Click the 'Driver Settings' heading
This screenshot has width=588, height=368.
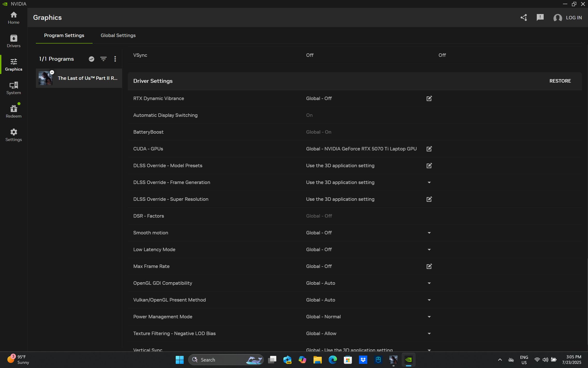click(x=153, y=81)
